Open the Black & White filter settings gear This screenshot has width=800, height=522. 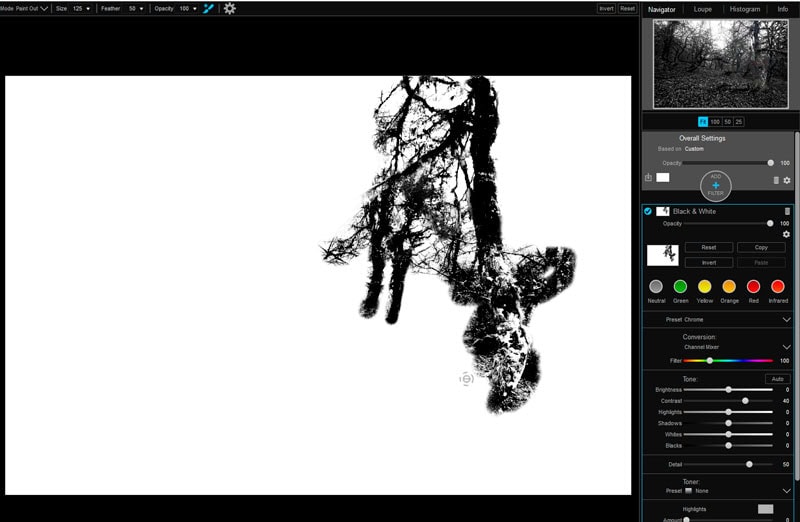tap(786, 234)
